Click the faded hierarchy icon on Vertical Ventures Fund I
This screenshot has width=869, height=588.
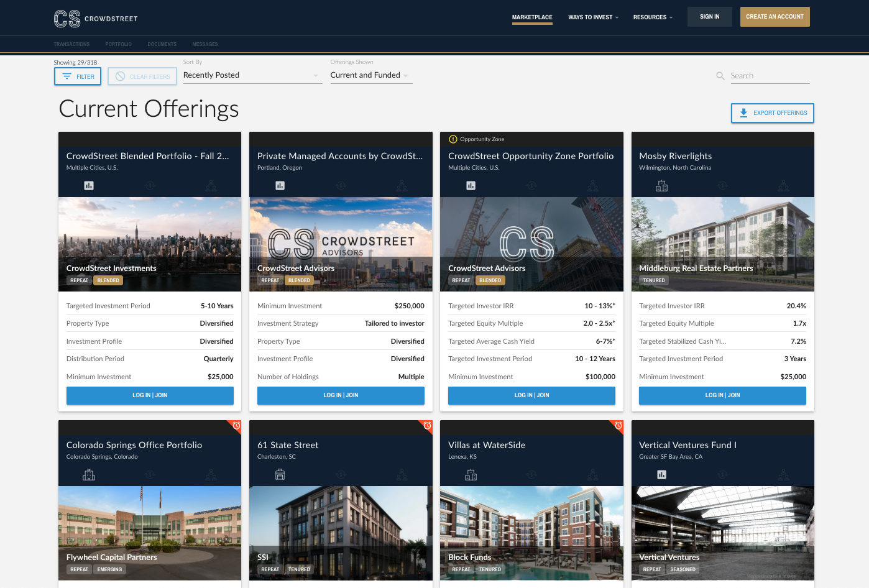(x=783, y=475)
